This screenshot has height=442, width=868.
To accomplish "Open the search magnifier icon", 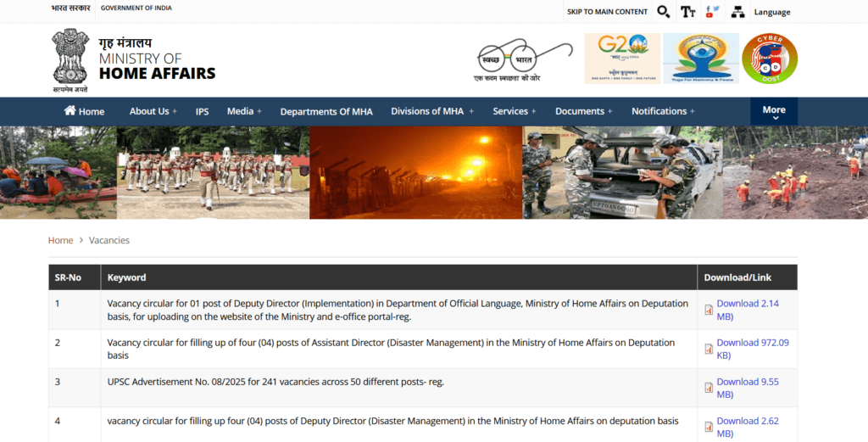I will 663,12.
